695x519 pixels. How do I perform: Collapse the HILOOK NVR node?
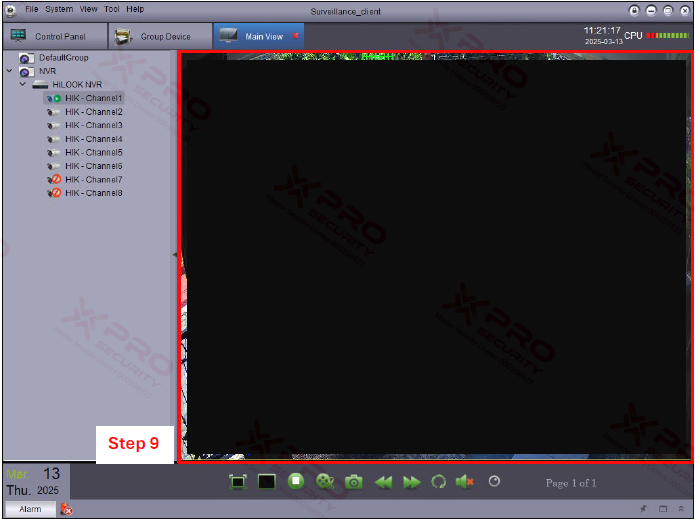pyautogui.click(x=23, y=84)
